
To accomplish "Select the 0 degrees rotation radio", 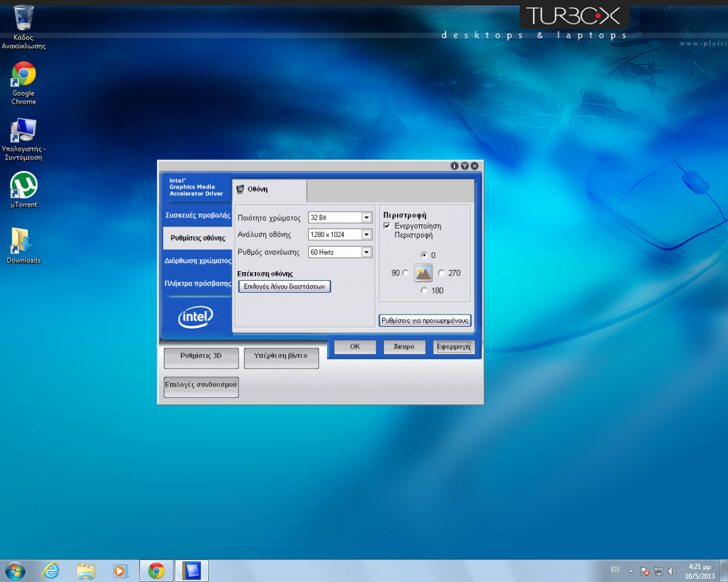I will pyautogui.click(x=423, y=255).
